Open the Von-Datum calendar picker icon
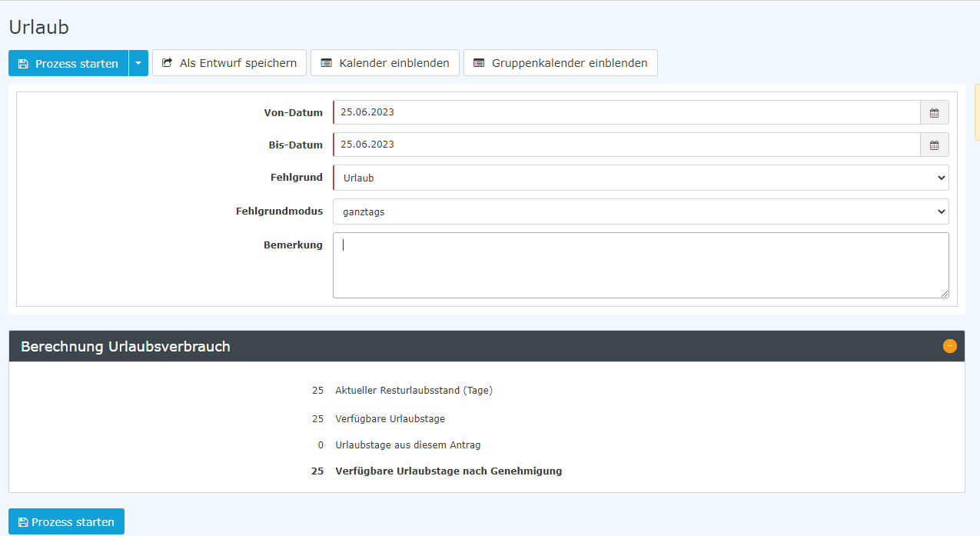 [x=934, y=112]
